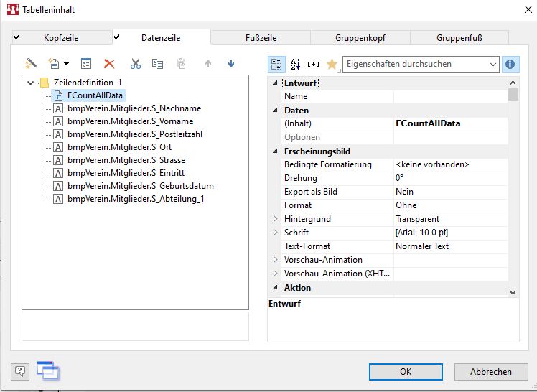The width and height of the screenshot is (537, 392).
Task: Open the Eigenschaften durchsuchen search dropdown
Action: (492, 64)
